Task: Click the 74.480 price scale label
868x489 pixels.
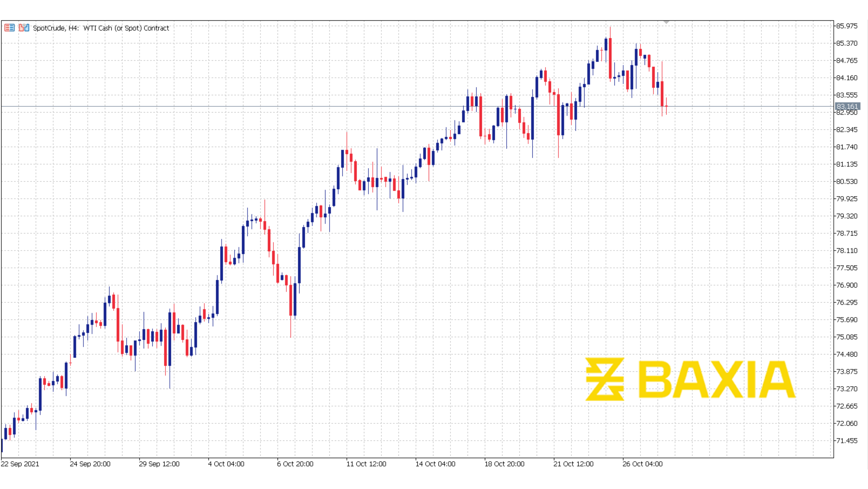Action: click(x=847, y=354)
